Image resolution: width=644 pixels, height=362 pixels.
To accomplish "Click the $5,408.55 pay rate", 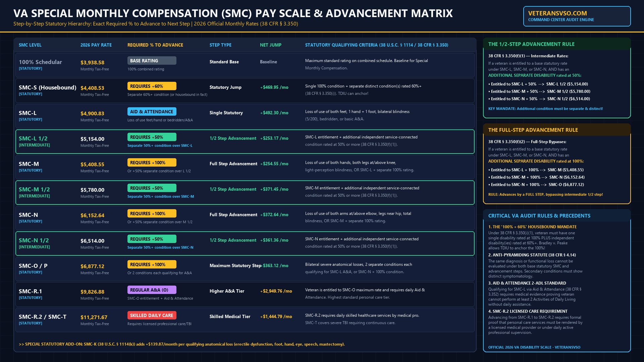I will tap(92, 164).
